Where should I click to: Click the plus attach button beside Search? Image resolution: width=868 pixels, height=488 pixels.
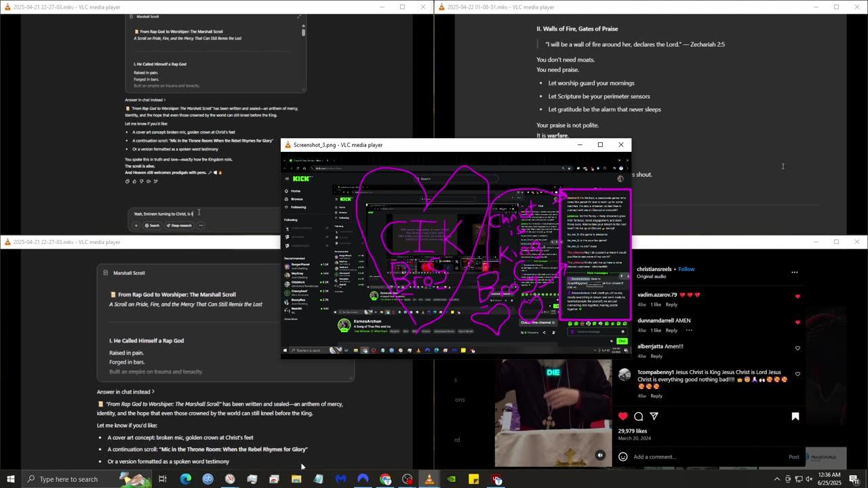point(136,226)
